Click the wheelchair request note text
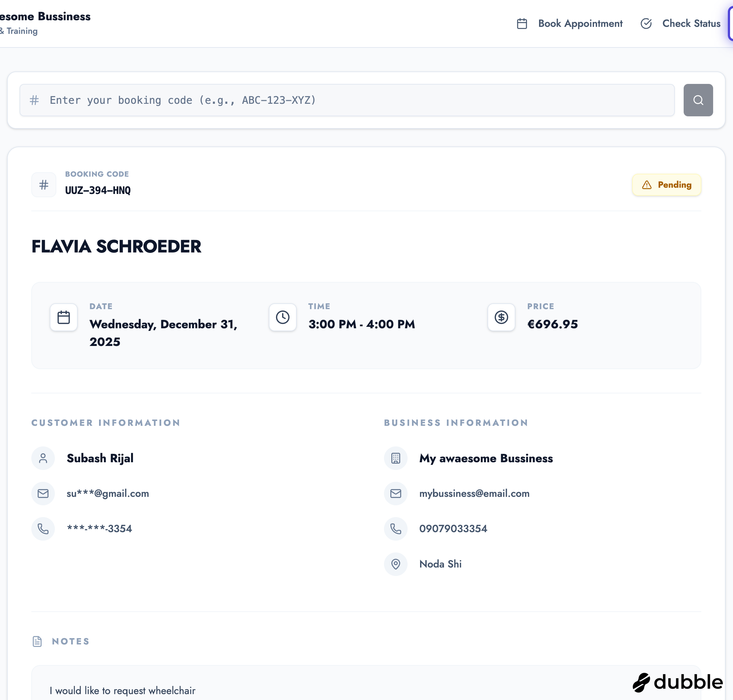The image size is (733, 700). pyautogui.click(x=123, y=690)
